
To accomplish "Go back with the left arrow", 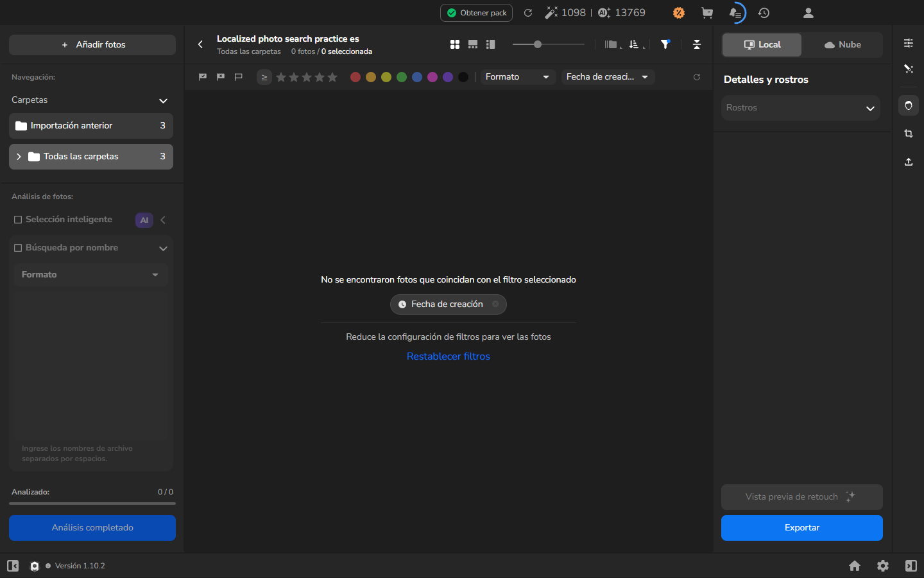I will coord(200,44).
